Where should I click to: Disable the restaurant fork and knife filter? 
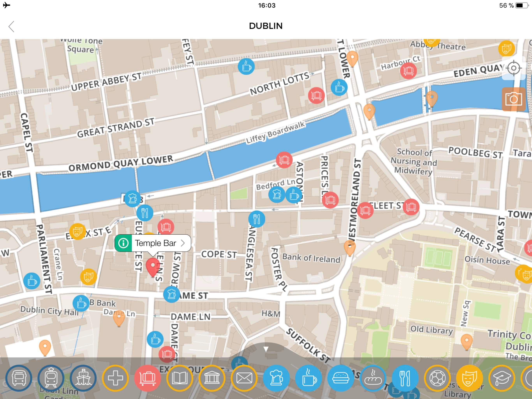[405, 378]
